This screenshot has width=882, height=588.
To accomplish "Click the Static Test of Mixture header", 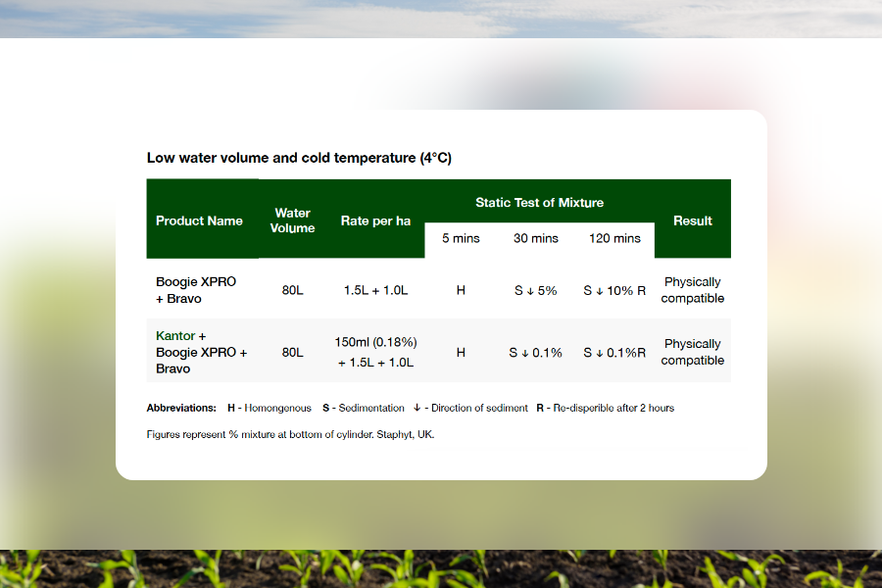I will tap(539, 203).
